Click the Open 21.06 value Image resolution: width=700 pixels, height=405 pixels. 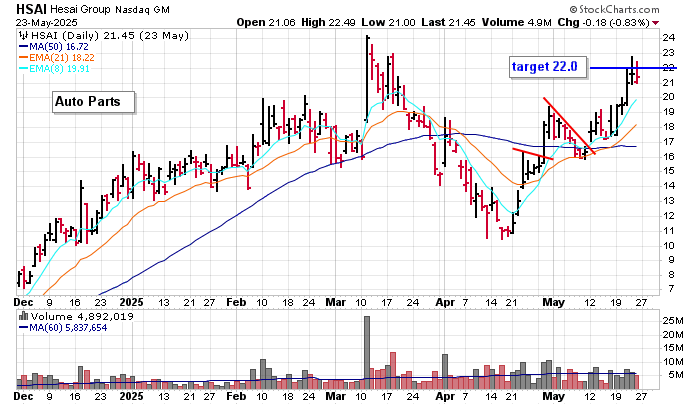click(266, 22)
